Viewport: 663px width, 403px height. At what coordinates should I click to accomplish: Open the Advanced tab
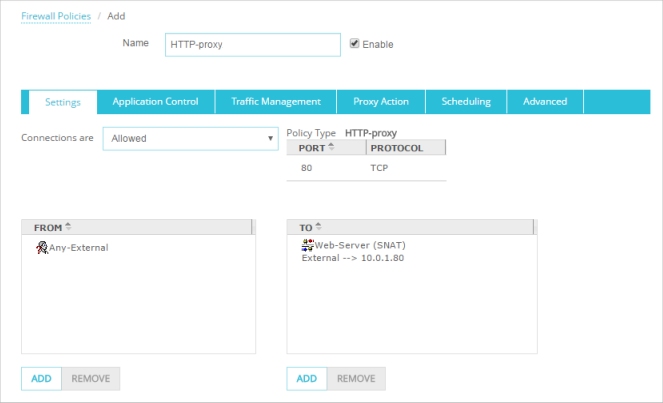point(545,102)
